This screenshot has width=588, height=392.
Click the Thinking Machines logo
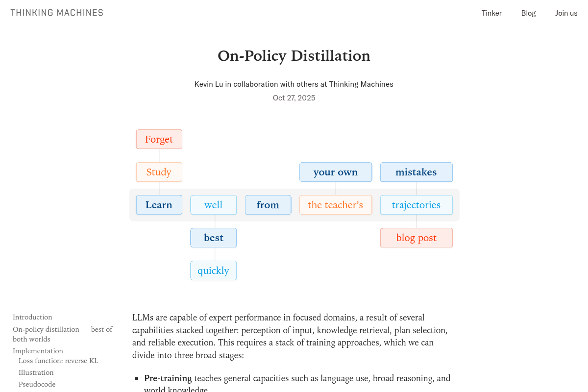pyautogui.click(x=57, y=12)
